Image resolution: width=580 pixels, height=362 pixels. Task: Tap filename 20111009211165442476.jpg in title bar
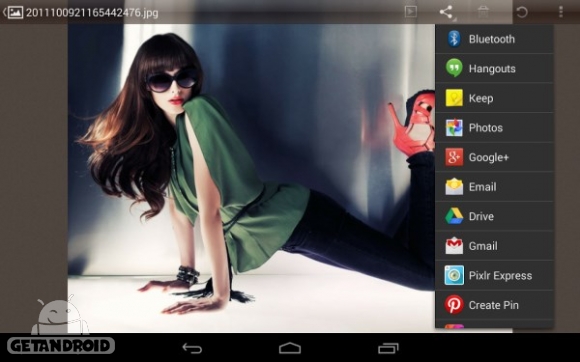pyautogui.click(x=92, y=13)
